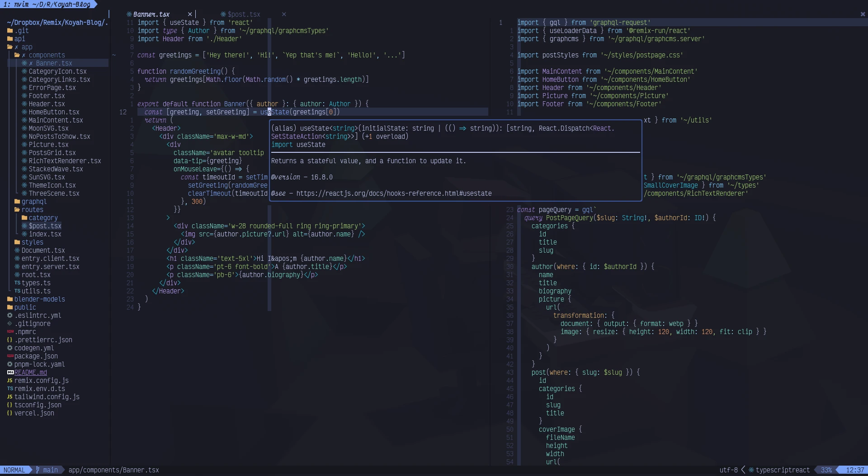Click JS icon beside tailwind.config.js
Viewport: 868px width, 476px height.
pos(10,397)
